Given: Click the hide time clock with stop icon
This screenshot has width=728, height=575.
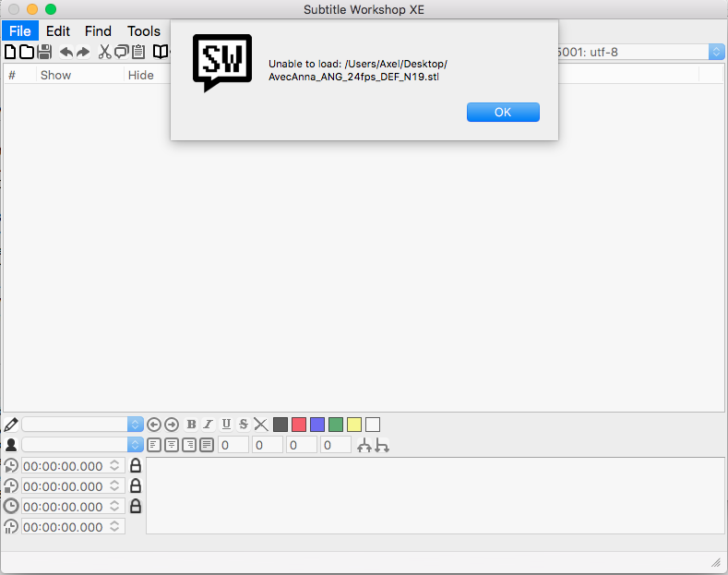Looking at the screenshot, I should coord(11,486).
